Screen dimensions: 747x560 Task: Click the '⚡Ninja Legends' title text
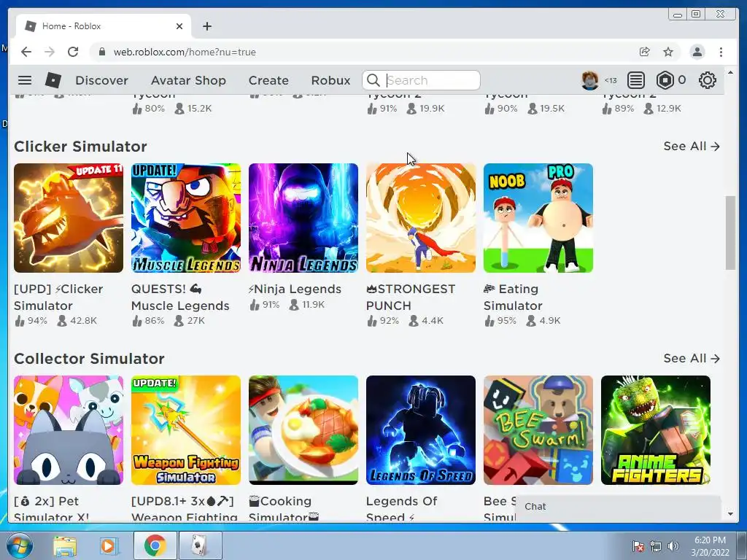(295, 289)
